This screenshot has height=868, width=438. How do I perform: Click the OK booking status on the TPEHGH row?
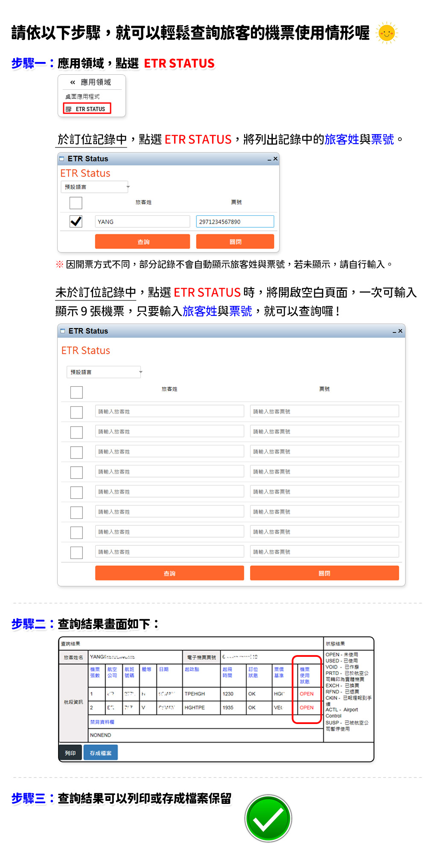[x=252, y=694]
